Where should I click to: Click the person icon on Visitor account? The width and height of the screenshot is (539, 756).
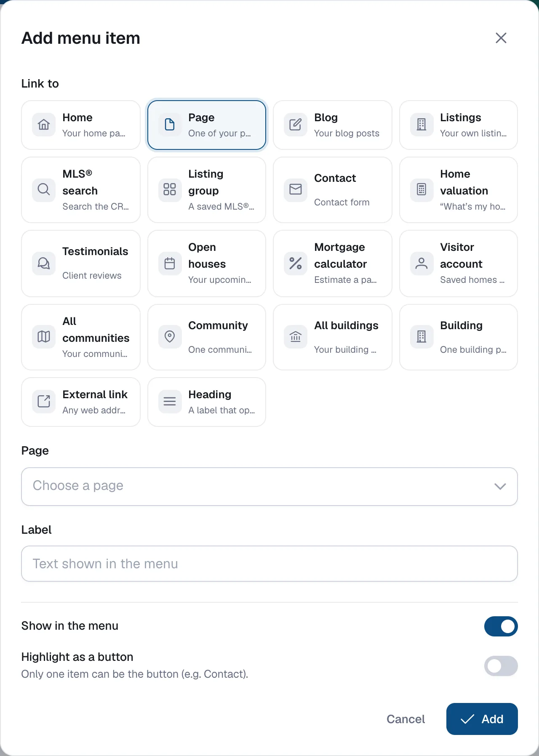tap(422, 264)
